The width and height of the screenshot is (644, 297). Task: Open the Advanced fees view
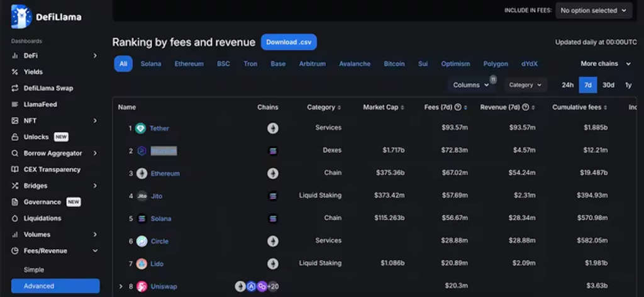[55, 286]
